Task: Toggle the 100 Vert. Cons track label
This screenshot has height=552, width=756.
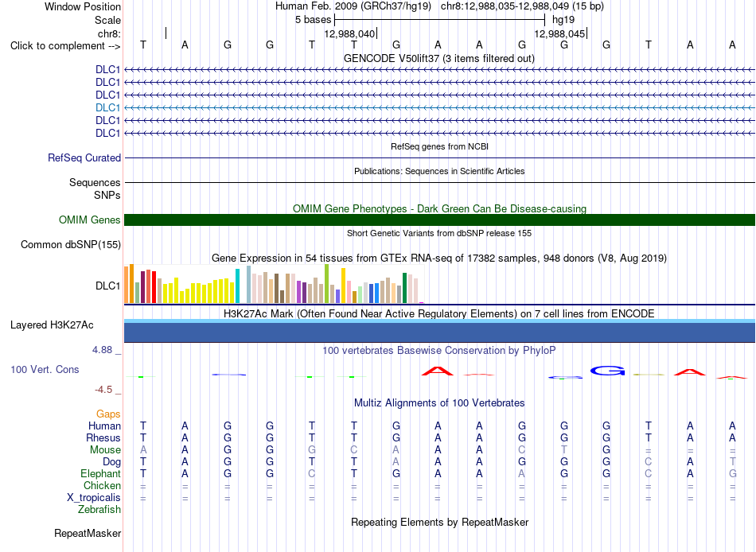Action: (45, 369)
